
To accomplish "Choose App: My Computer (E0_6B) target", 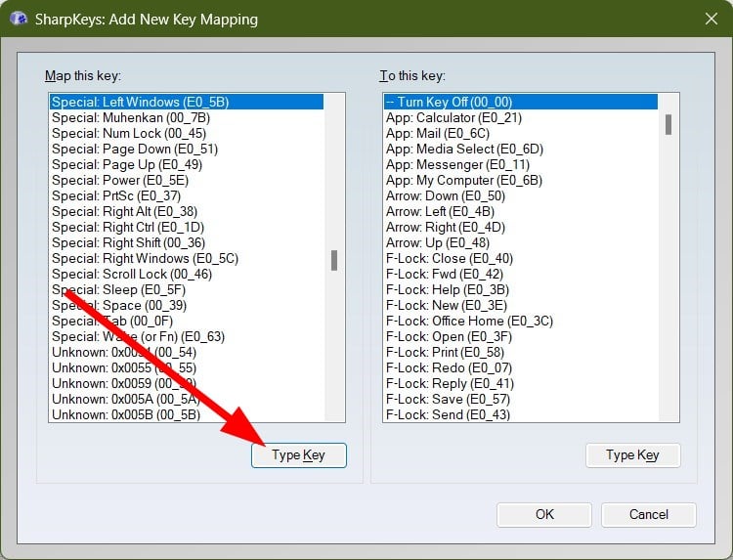I will pos(521,181).
